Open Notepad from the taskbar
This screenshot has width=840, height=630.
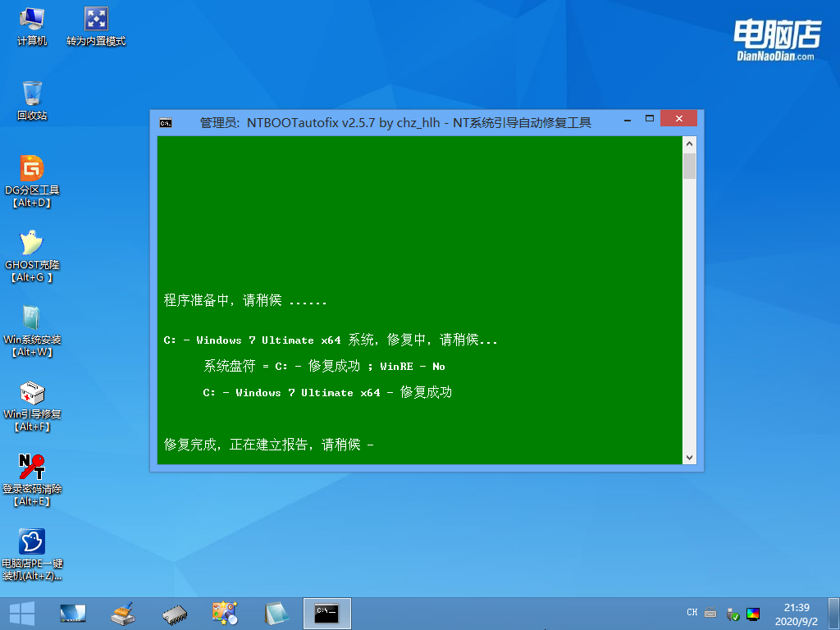(276, 613)
